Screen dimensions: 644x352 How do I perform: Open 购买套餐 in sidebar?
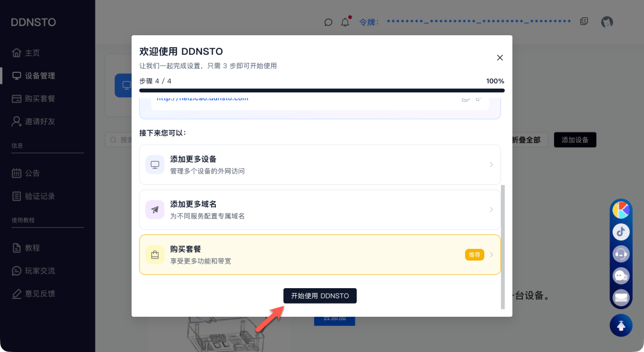pos(40,98)
